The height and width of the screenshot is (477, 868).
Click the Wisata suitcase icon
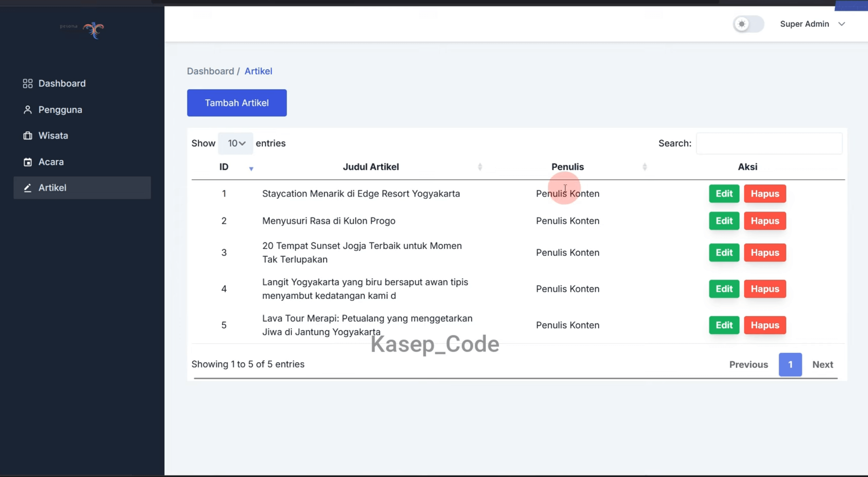28,136
